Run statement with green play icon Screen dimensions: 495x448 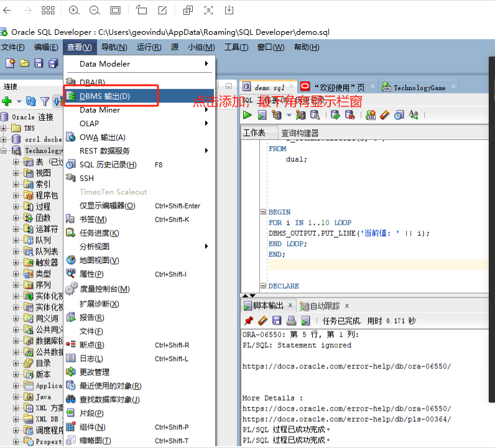pyautogui.click(x=247, y=115)
